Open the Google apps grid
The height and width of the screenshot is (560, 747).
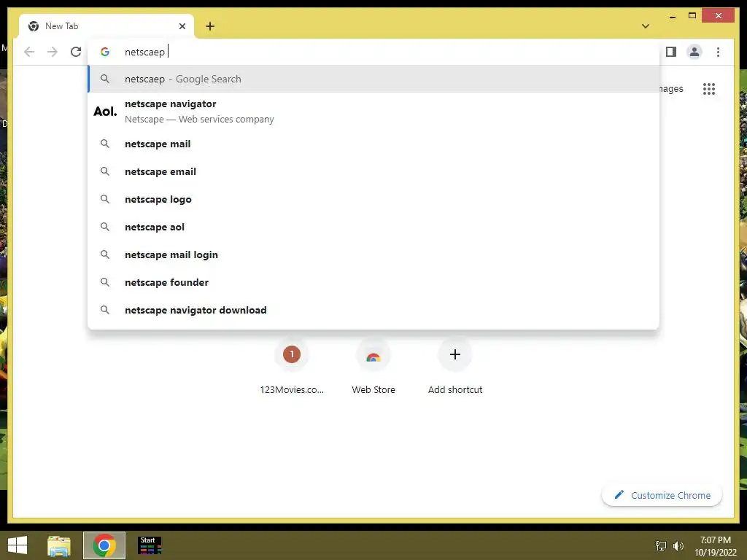point(709,88)
